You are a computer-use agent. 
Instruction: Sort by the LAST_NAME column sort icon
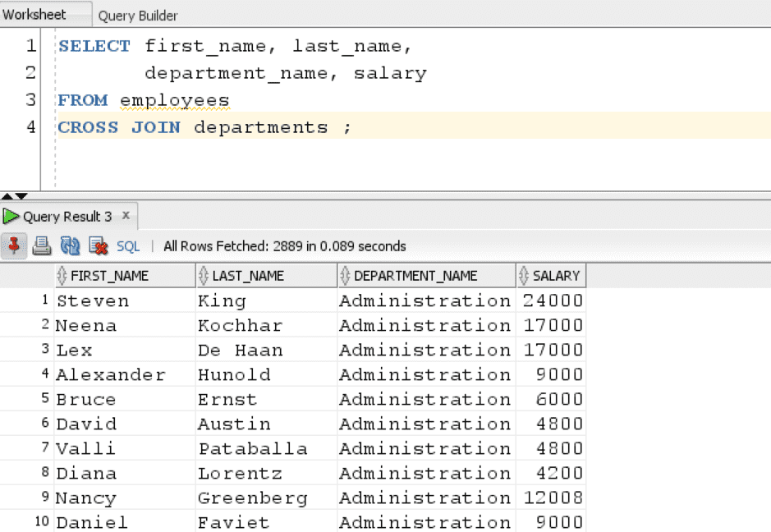[x=204, y=276]
